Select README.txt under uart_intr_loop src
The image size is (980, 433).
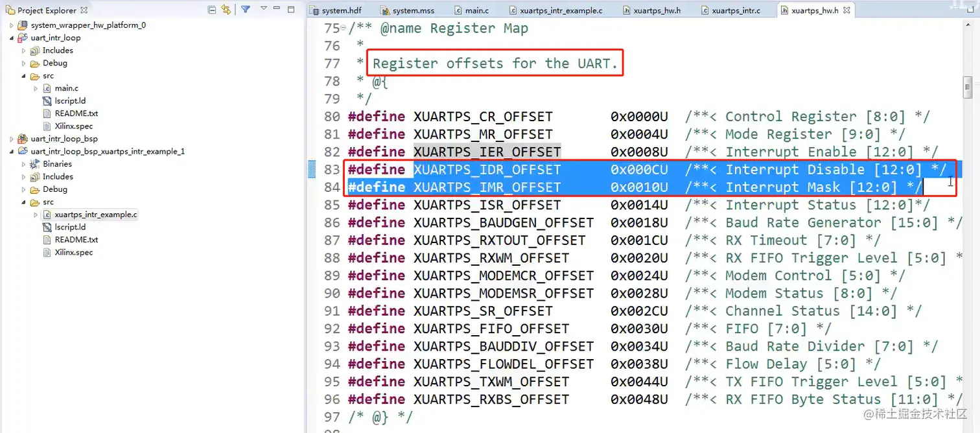[x=76, y=113]
